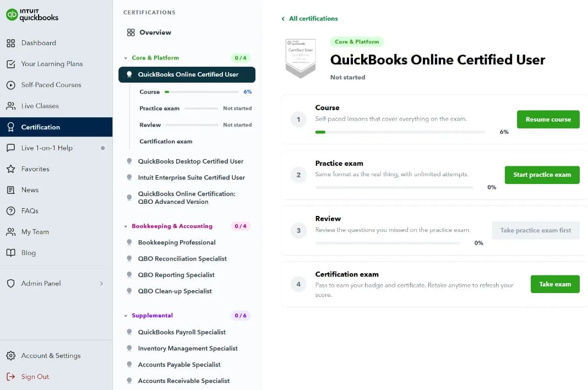Expand Admin Panel submenu arrow
Image resolution: width=588 pixels, height=390 pixels.
(101, 284)
